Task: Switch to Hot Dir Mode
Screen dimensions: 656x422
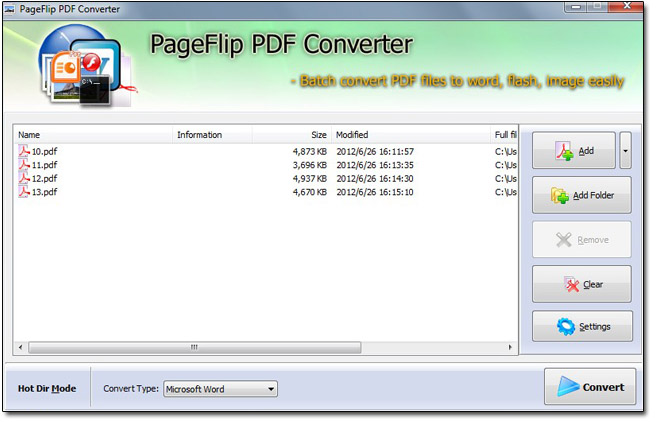Action: [x=47, y=389]
